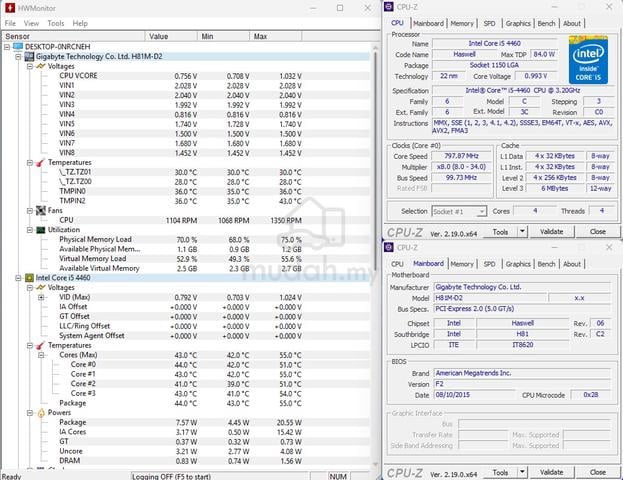Viewport: 623px width, 480px height.
Task: Select the IA Cores power row
Action: [185, 432]
